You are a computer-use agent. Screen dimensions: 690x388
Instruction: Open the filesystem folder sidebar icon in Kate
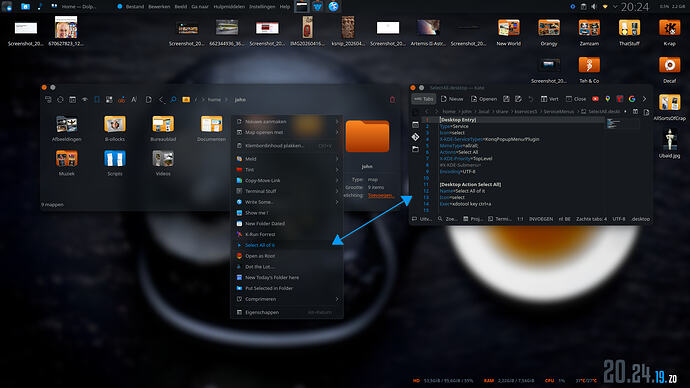[415, 150]
